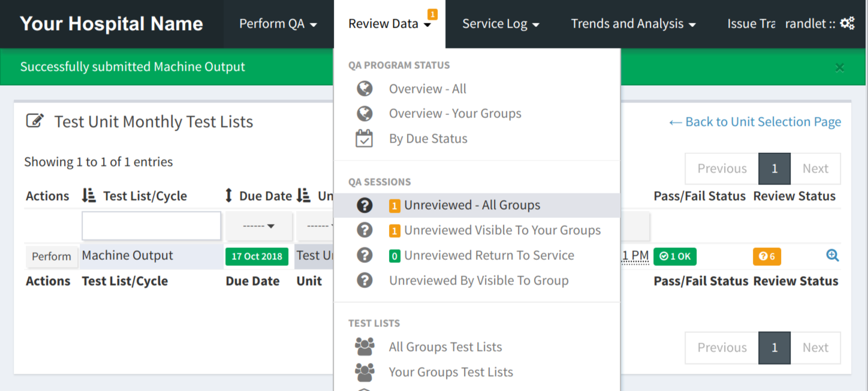Image resolution: width=868 pixels, height=391 pixels.
Task: Click the Perform button for Machine Output
Action: (x=52, y=256)
